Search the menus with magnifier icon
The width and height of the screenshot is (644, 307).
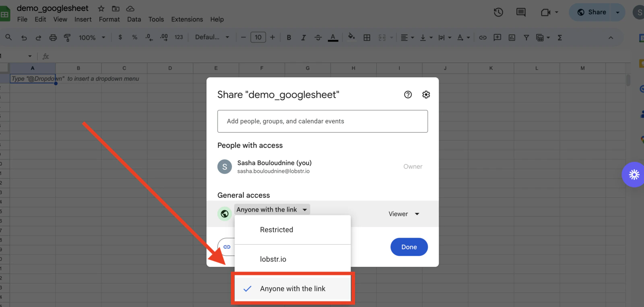click(8, 37)
